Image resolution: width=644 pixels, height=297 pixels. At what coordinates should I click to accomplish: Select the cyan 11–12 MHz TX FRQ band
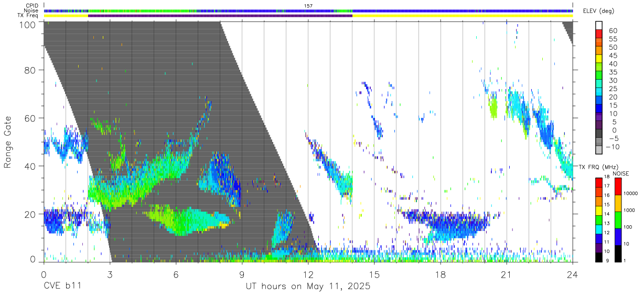(598, 229)
